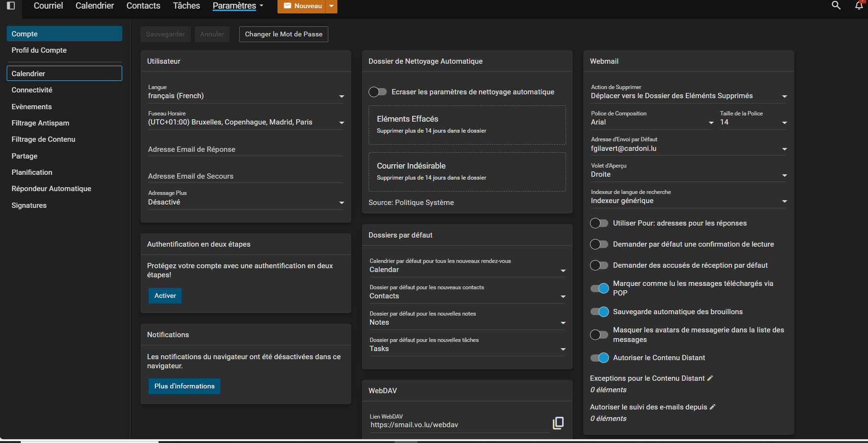Open the notifications bell icon
The width and height of the screenshot is (868, 443).
[x=859, y=6]
